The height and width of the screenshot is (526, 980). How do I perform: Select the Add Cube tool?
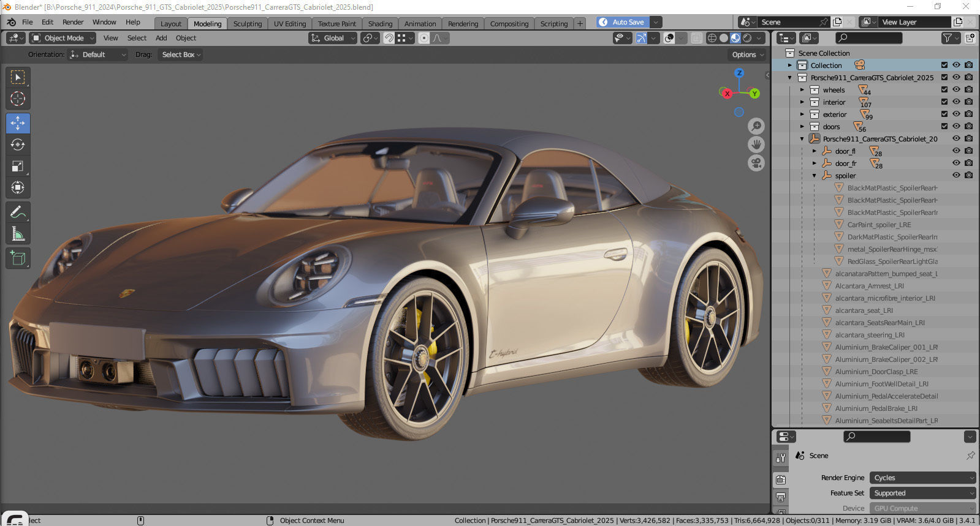pyautogui.click(x=18, y=258)
